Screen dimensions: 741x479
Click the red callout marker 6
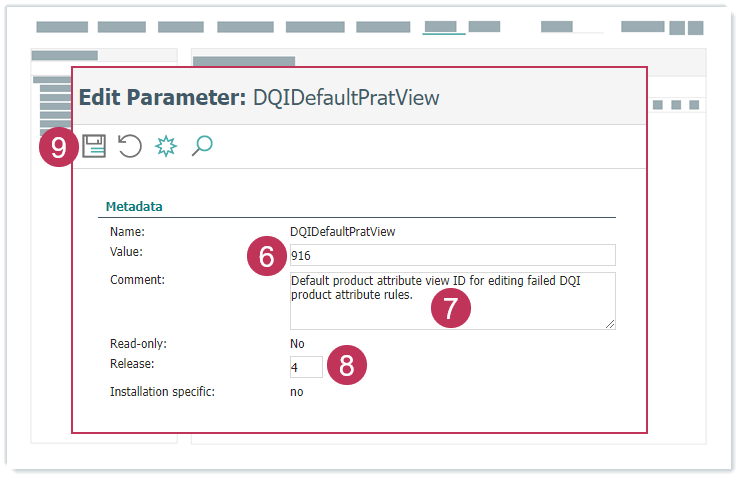click(266, 256)
